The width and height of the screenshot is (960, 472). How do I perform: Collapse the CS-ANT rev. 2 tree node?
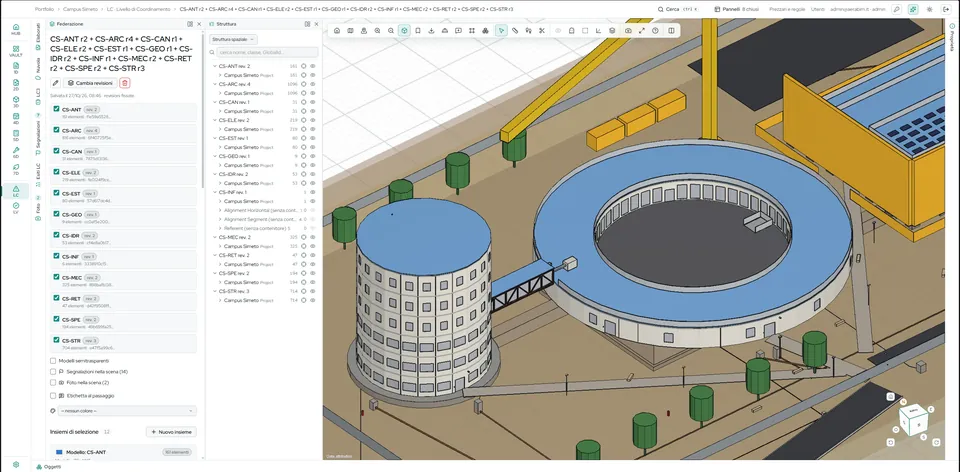tap(214, 66)
